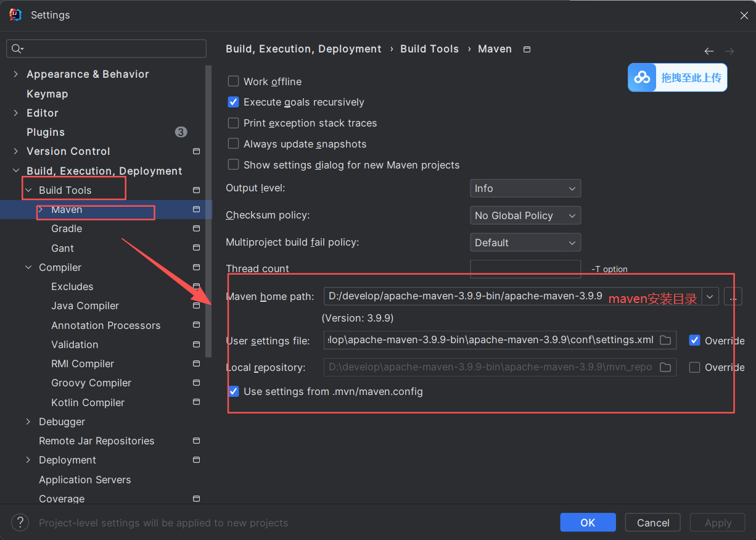Click project-level icon beside Remote Jar Repositories

pyautogui.click(x=196, y=441)
